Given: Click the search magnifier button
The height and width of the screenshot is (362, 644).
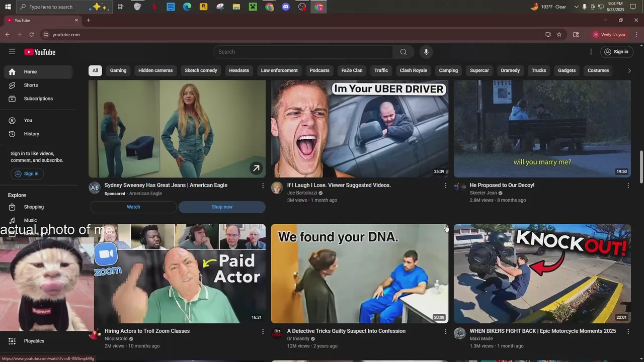Looking at the screenshot, I should pyautogui.click(x=403, y=52).
